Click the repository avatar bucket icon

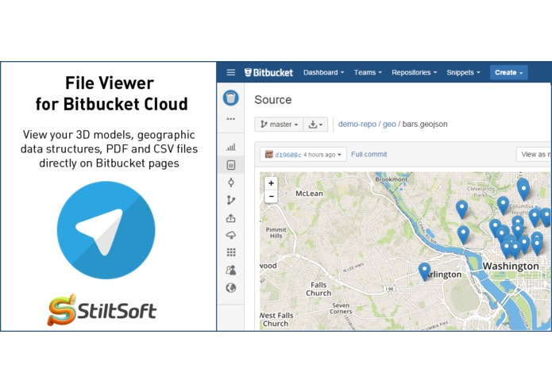231,98
